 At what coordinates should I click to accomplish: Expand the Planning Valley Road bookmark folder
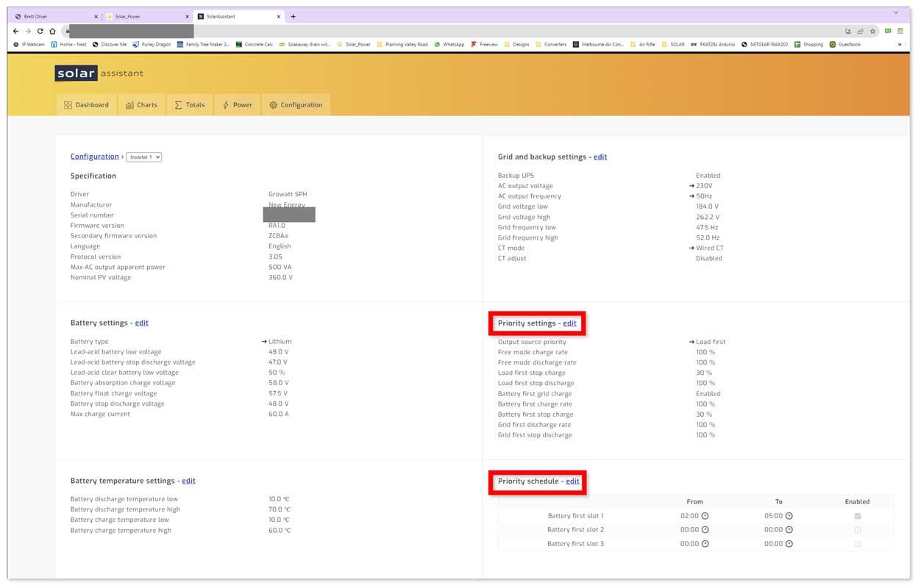(x=402, y=44)
